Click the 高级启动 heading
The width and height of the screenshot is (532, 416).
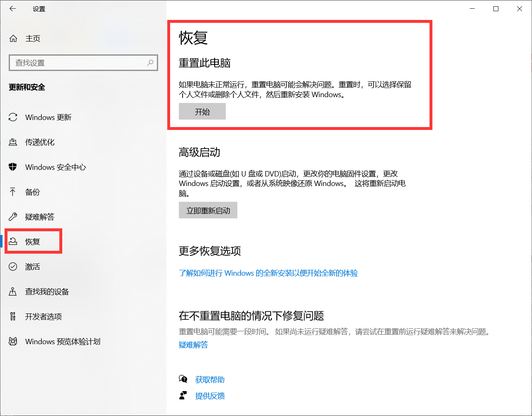(x=200, y=152)
